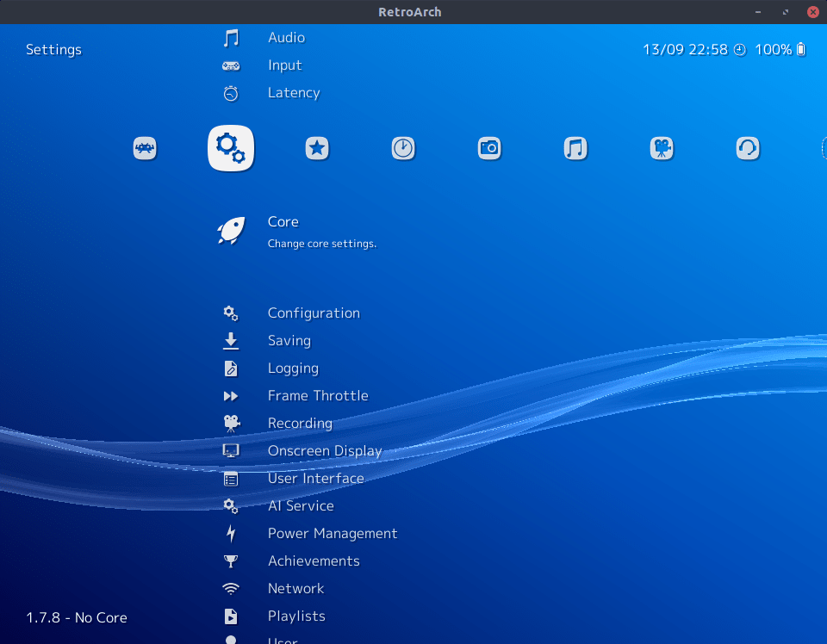827x644 pixels.
Task: Open Frame Throttle settings
Action: [317, 396]
